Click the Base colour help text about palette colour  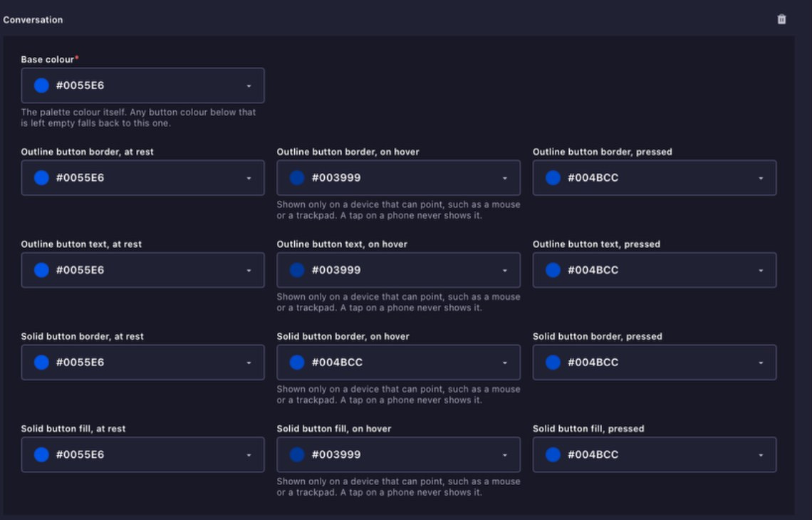138,118
